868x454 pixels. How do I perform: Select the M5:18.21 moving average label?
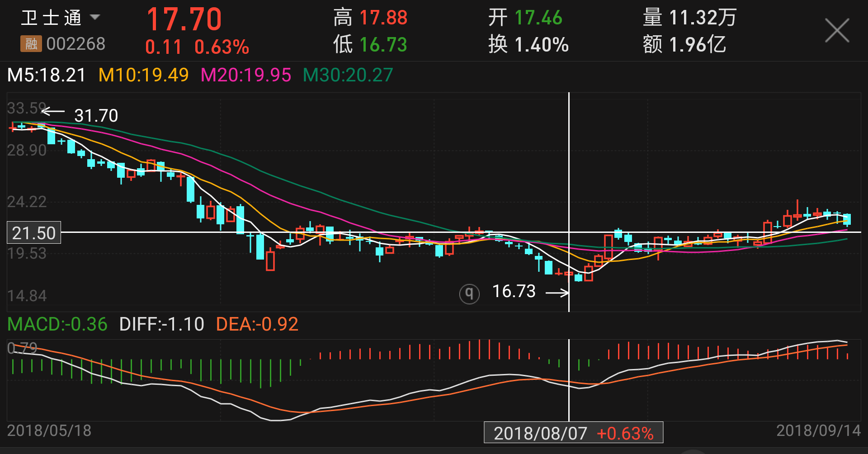47,75
